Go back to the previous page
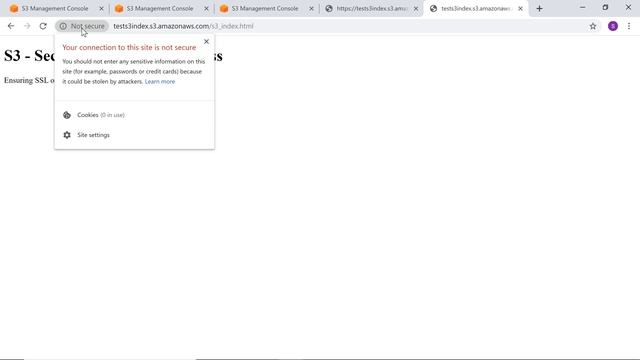Image resolution: width=640 pixels, height=360 pixels. (11, 26)
